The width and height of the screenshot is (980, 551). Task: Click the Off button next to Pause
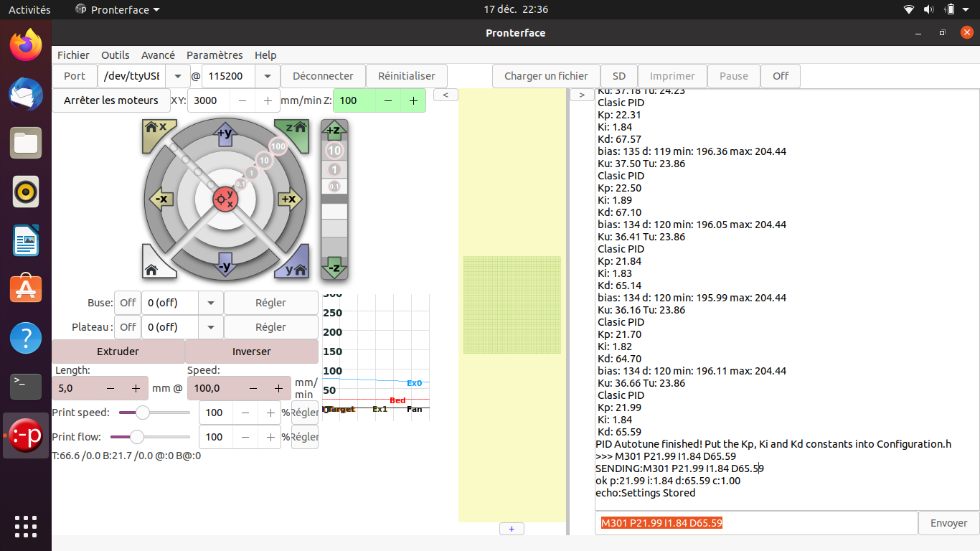pos(781,76)
